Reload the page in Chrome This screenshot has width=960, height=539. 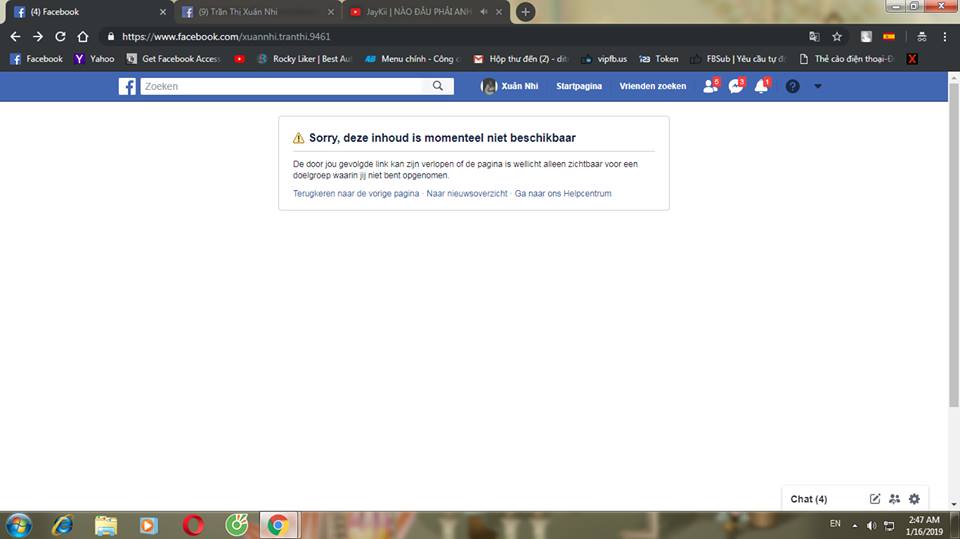click(60, 37)
